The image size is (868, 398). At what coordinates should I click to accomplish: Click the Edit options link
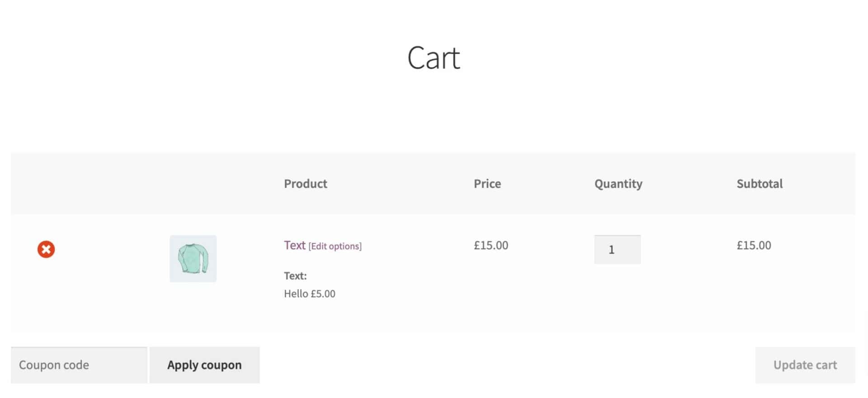pyautogui.click(x=335, y=246)
